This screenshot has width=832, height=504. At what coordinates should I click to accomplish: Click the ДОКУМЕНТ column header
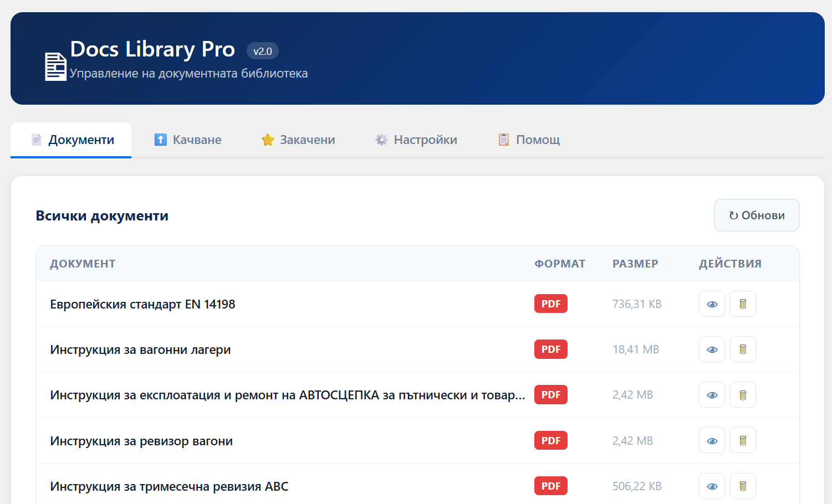83,264
